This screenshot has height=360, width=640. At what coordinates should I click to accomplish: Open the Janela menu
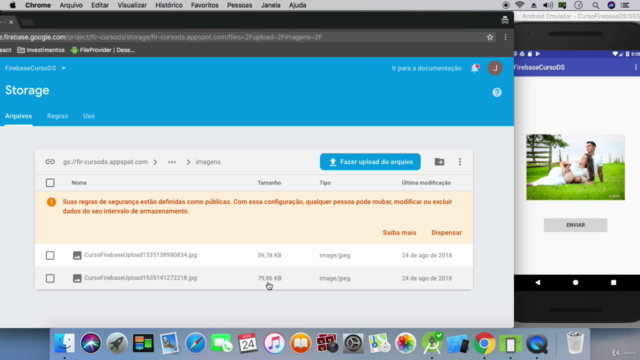pos(270,5)
